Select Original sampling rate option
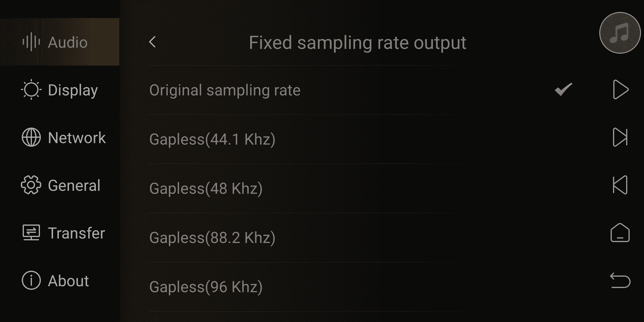Screen dimensions: 644x322 click(x=314, y=90)
